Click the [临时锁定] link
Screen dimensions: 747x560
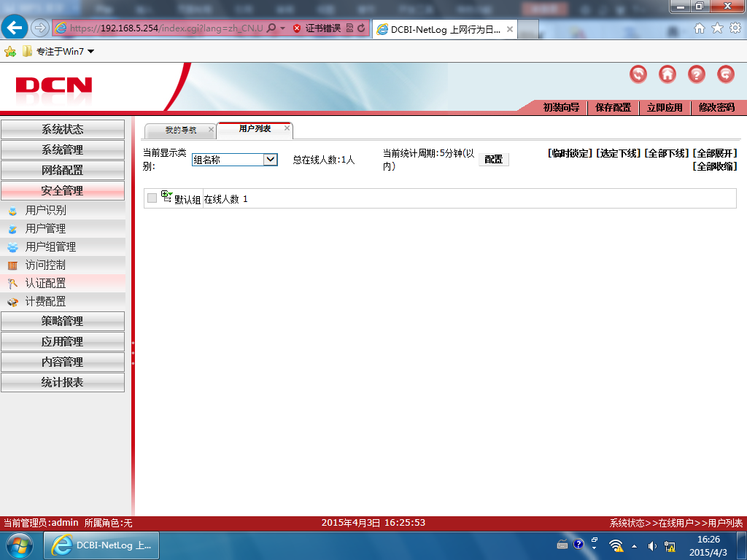570,153
